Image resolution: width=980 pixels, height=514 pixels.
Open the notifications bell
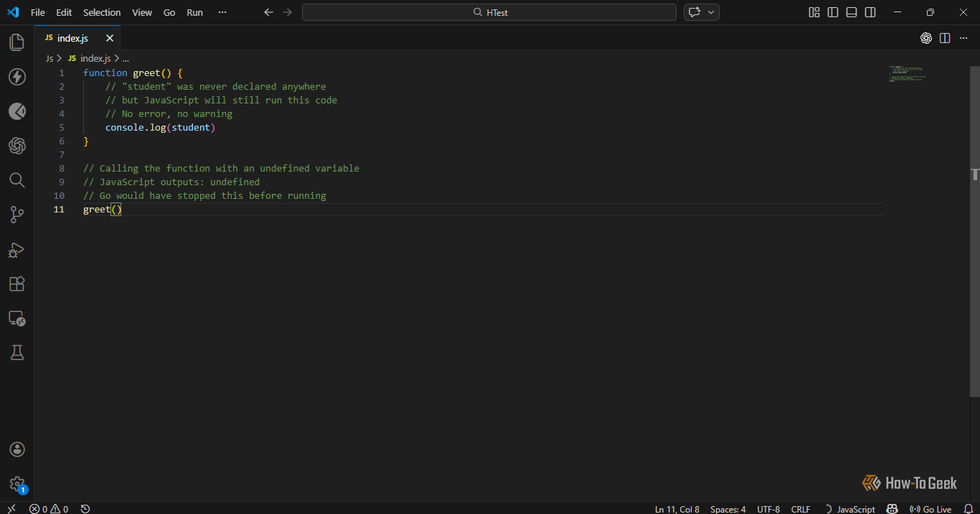[x=968, y=509]
